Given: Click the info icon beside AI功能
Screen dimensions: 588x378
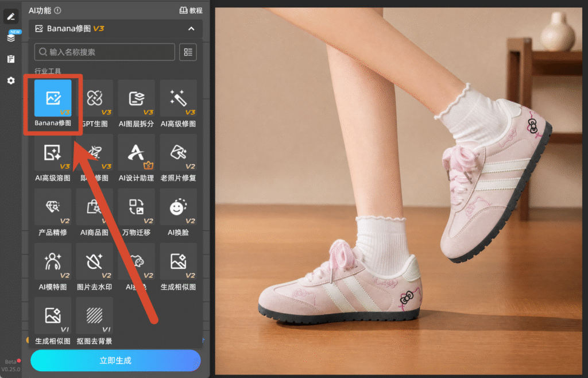Looking at the screenshot, I should click(57, 10).
